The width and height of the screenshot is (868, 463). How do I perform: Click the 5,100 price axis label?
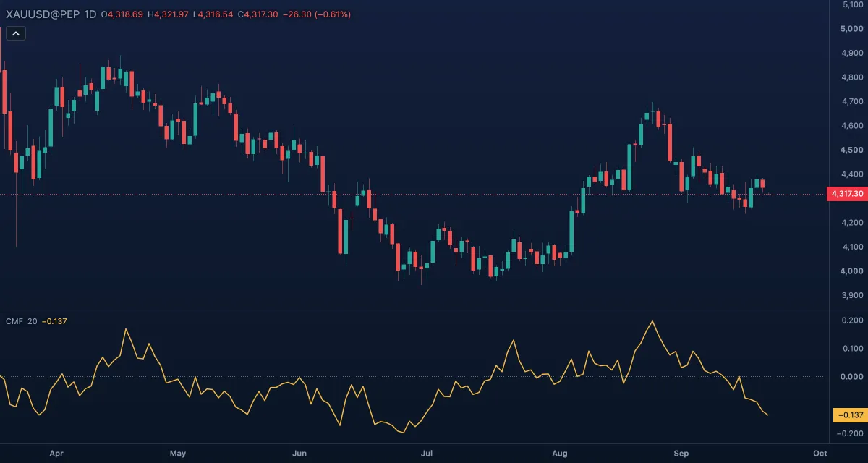coord(853,5)
